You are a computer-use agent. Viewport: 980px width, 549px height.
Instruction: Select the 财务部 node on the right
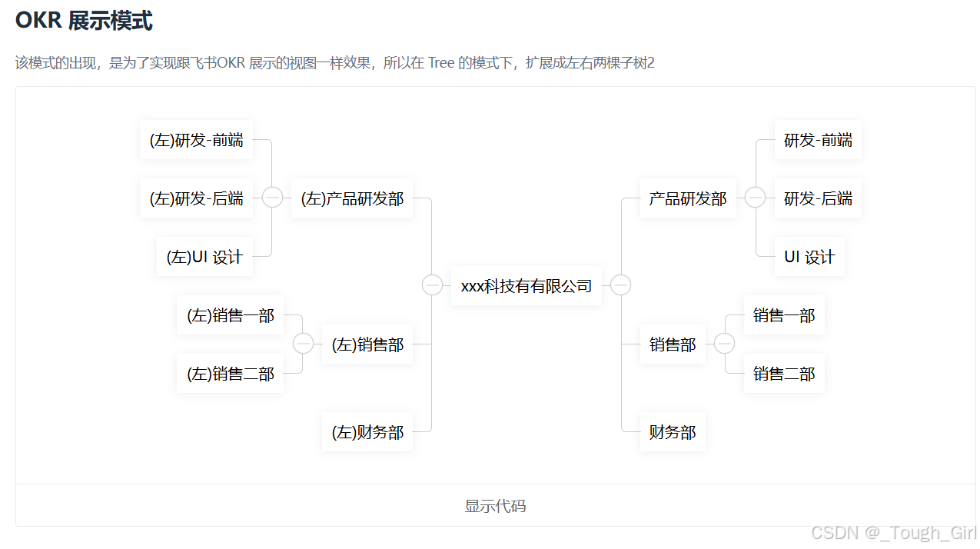(672, 431)
